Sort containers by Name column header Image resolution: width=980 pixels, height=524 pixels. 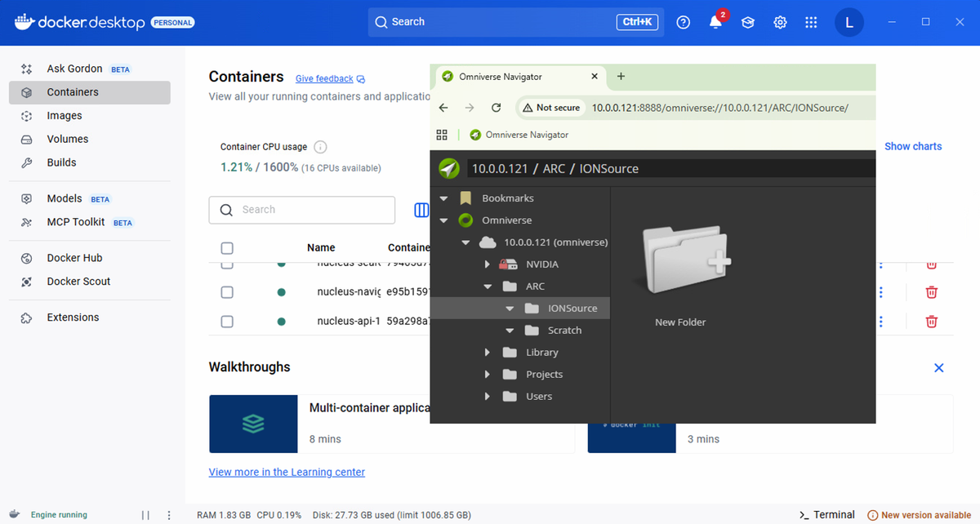pyautogui.click(x=321, y=247)
